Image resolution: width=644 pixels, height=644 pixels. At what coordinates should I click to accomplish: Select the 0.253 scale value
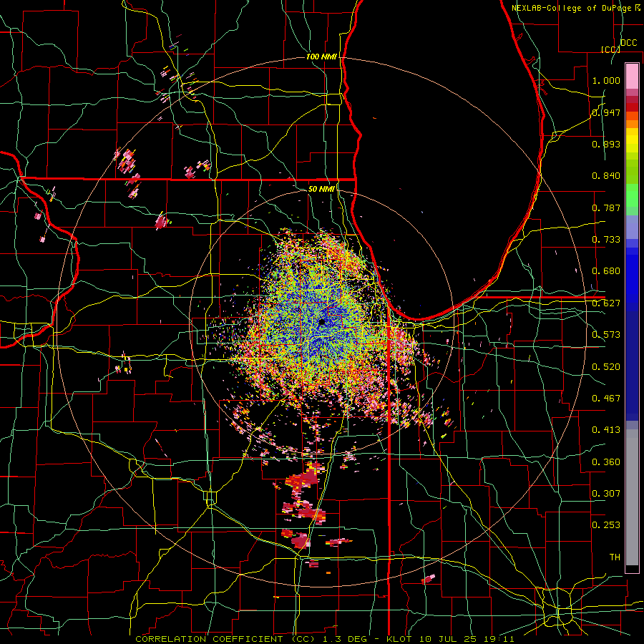coord(606,525)
